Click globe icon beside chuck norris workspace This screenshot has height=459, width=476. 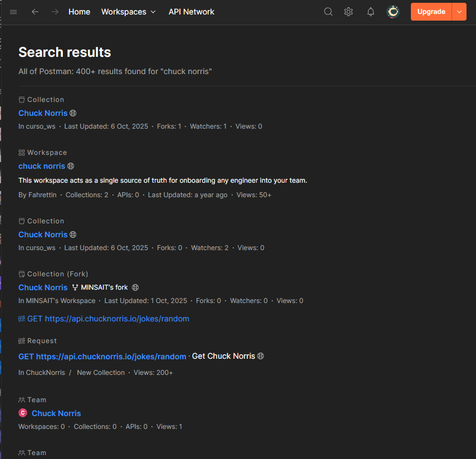click(71, 166)
